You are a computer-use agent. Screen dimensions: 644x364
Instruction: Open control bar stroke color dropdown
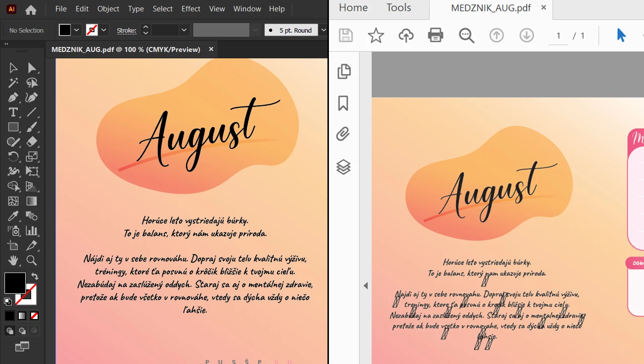104,30
